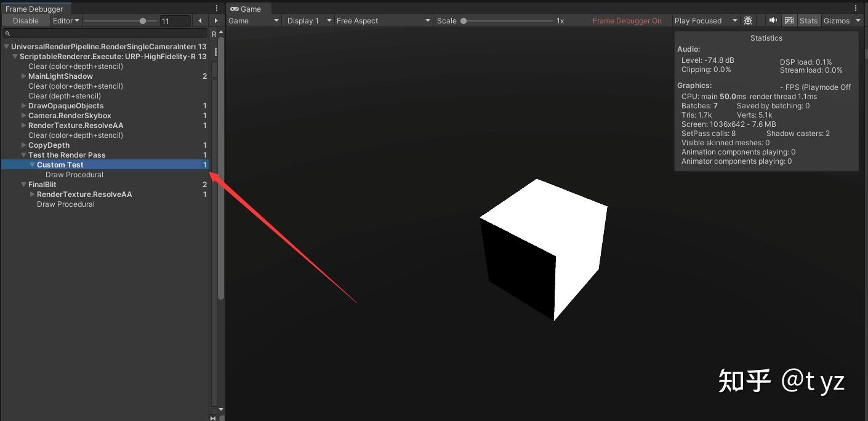868x421 pixels.
Task: Collapse the Custom Test expander
Action: pyautogui.click(x=32, y=164)
